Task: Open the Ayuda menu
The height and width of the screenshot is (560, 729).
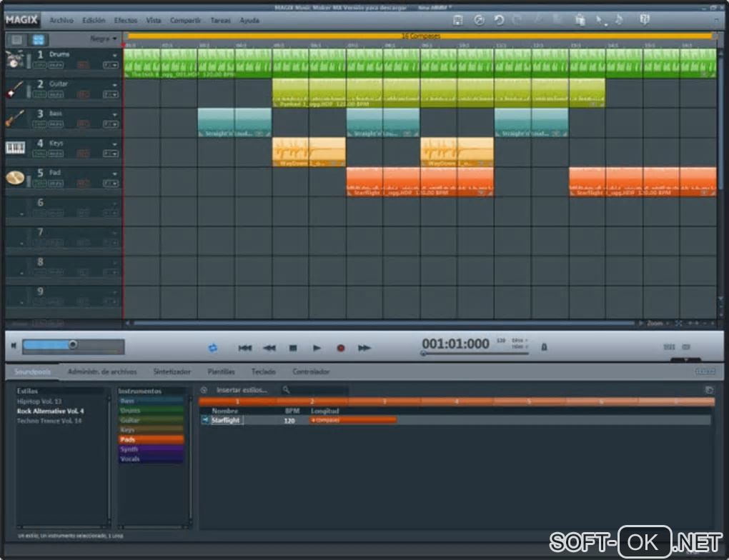Action: 249,21
